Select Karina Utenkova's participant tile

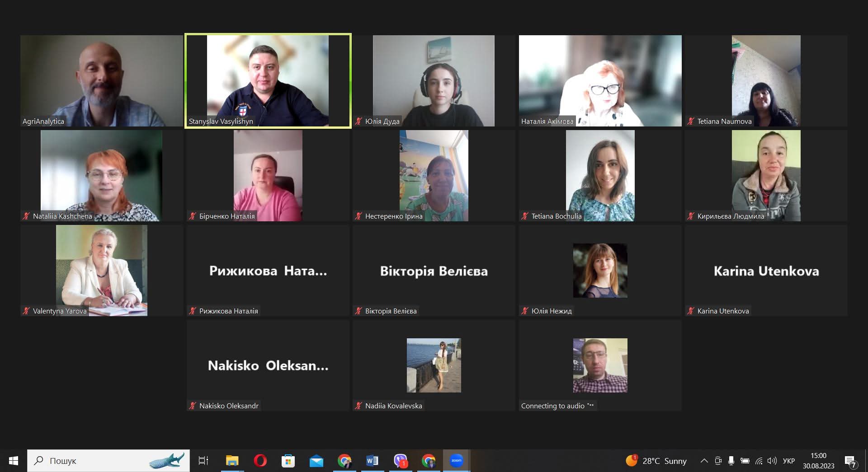pyautogui.click(x=766, y=271)
